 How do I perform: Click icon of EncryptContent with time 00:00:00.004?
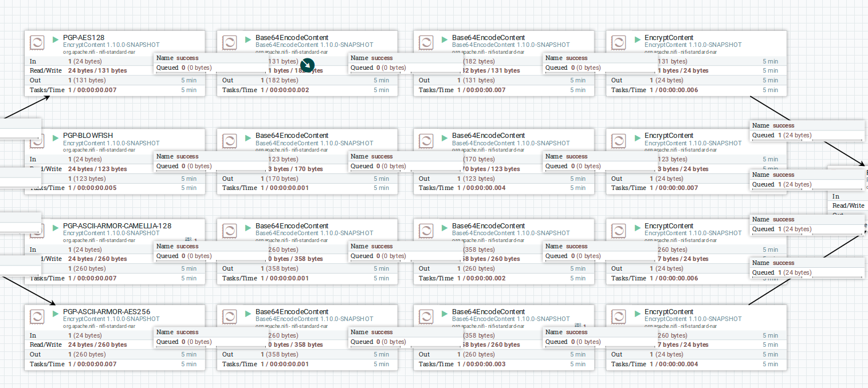(619, 317)
